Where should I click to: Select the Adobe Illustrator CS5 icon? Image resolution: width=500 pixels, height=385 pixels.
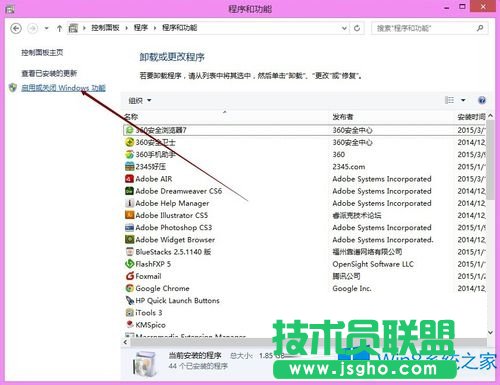tap(129, 215)
